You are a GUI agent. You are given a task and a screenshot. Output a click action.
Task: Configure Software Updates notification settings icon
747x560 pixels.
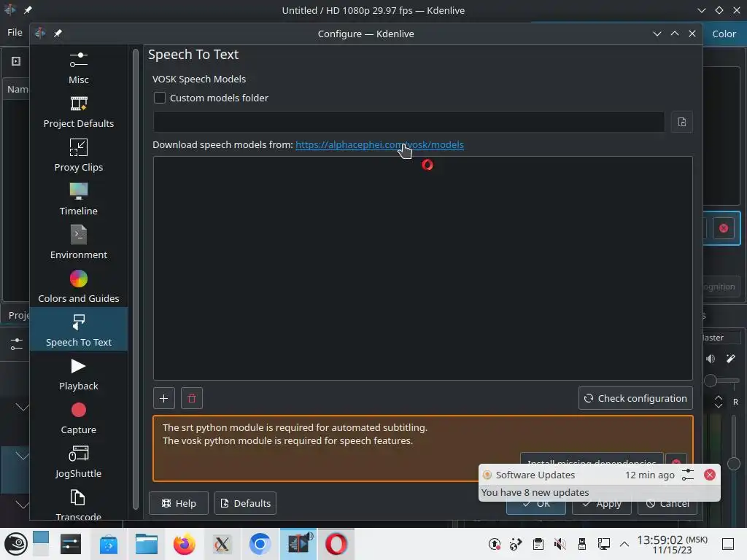(687, 474)
